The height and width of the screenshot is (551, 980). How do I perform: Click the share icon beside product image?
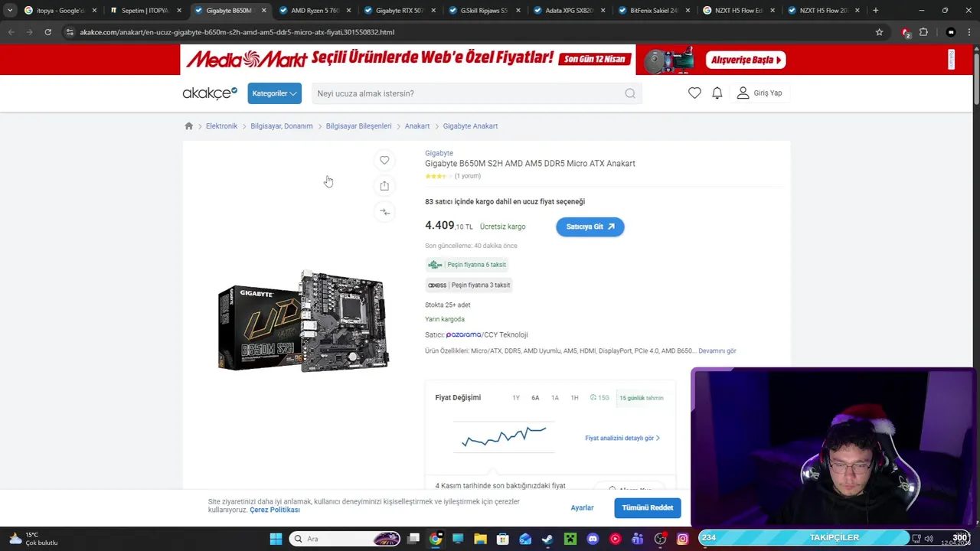pos(384,186)
